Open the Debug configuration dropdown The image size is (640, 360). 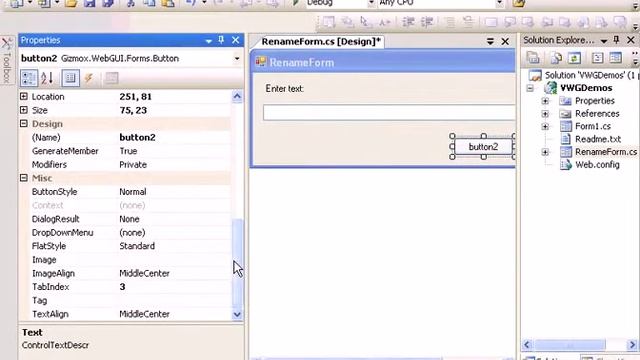[x=371, y=3]
